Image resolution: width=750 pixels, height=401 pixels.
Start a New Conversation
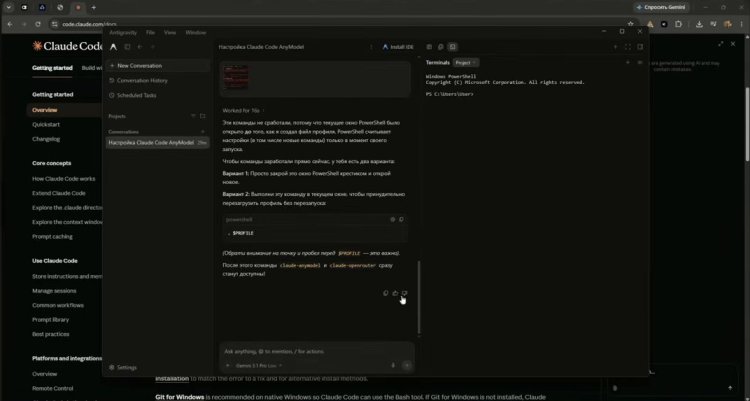pyautogui.click(x=158, y=66)
